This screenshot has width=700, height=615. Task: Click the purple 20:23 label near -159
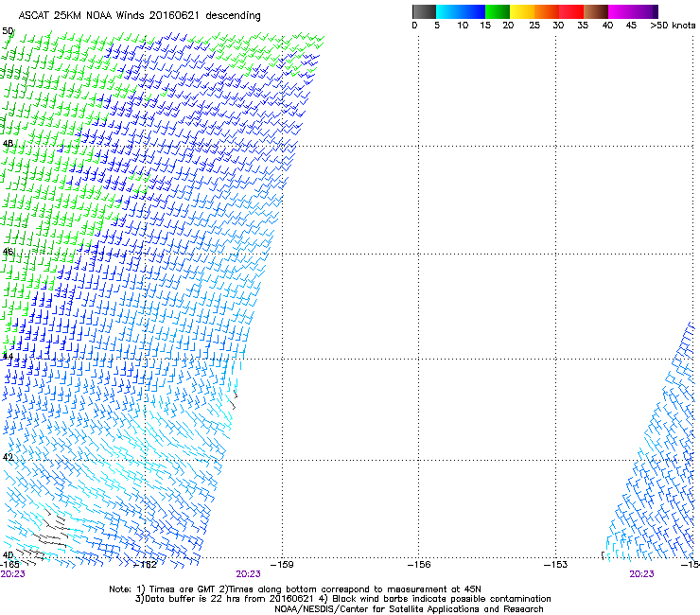coord(248,574)
